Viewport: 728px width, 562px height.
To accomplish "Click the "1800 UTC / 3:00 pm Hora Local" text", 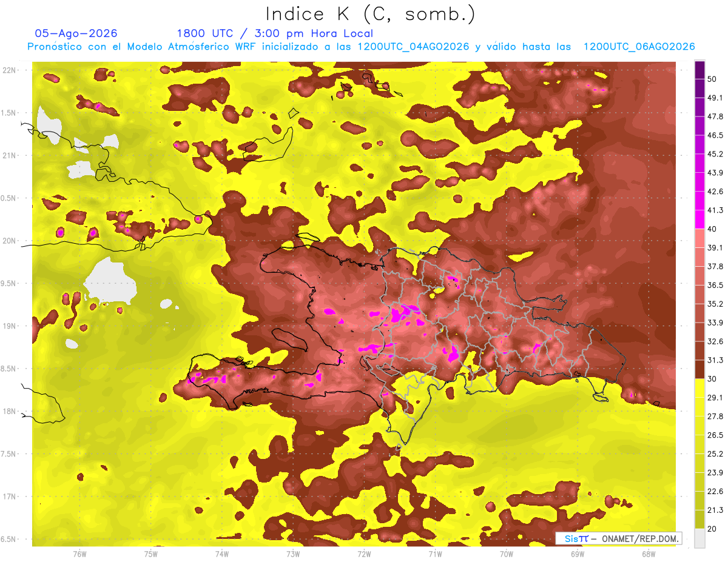I will (x=275, y=33).
